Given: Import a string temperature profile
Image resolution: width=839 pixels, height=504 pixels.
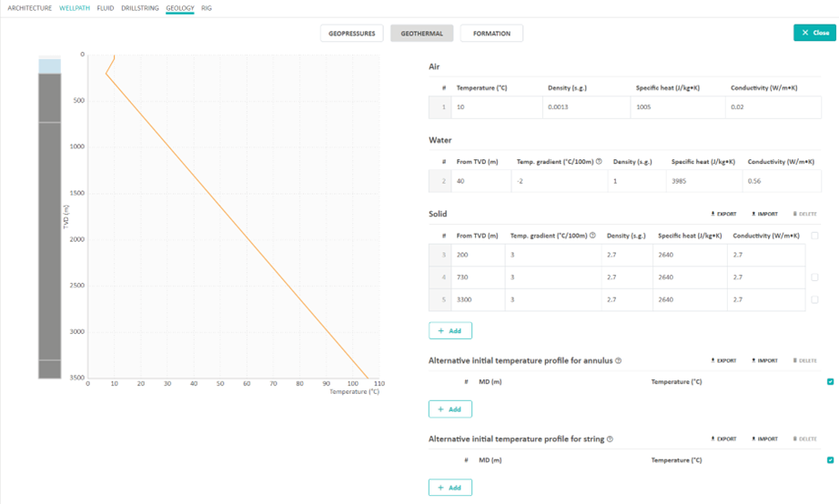Looking at the screenshot, I should (764, 438).
